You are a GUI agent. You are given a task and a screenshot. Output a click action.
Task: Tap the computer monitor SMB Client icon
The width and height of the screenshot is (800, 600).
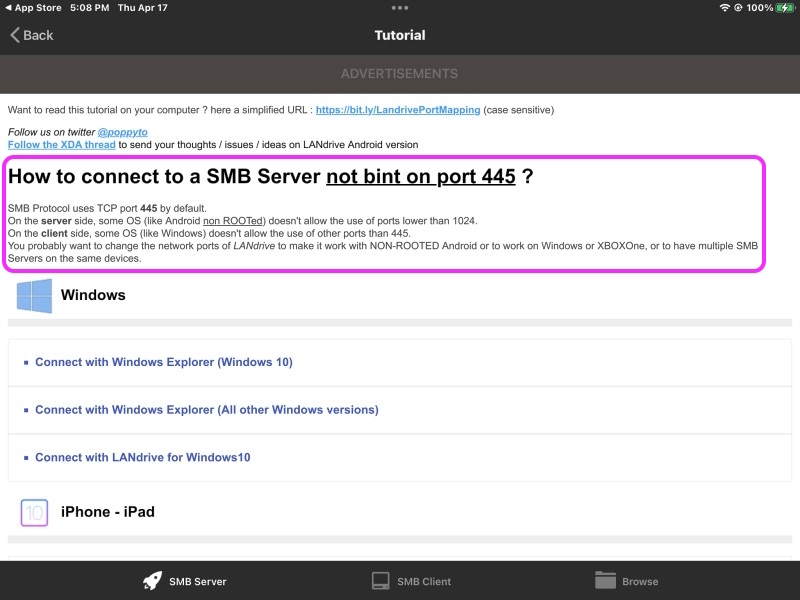click(x=381, y=581)
